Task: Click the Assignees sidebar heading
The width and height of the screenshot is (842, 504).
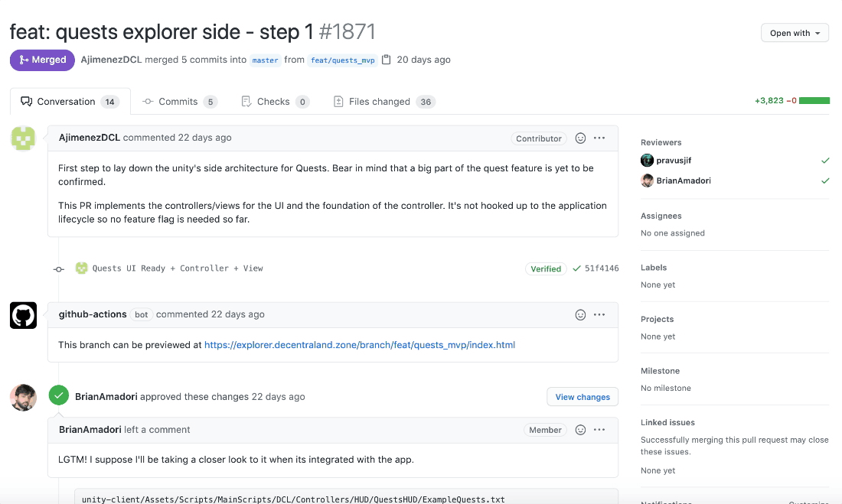Action: coord(661,216)
